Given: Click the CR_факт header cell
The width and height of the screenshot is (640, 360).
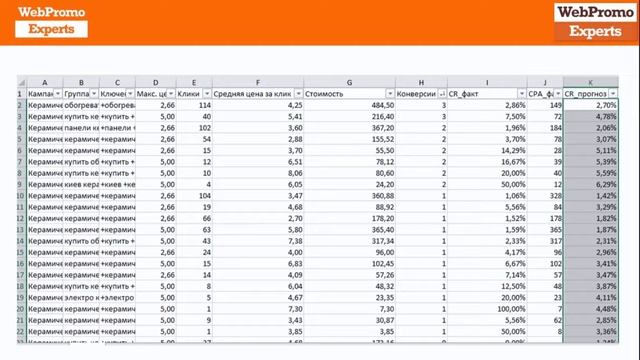Looking at the screenshot, I should click(487, 94).
